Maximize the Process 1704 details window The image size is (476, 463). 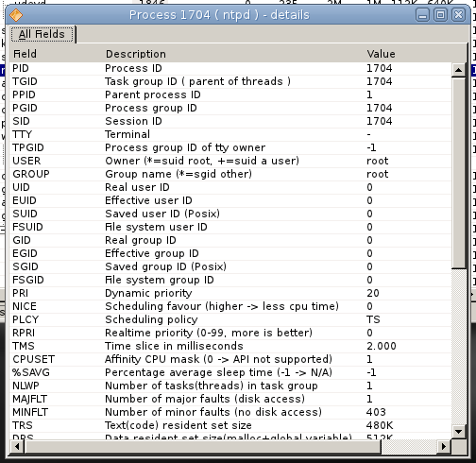click(440, 15)
